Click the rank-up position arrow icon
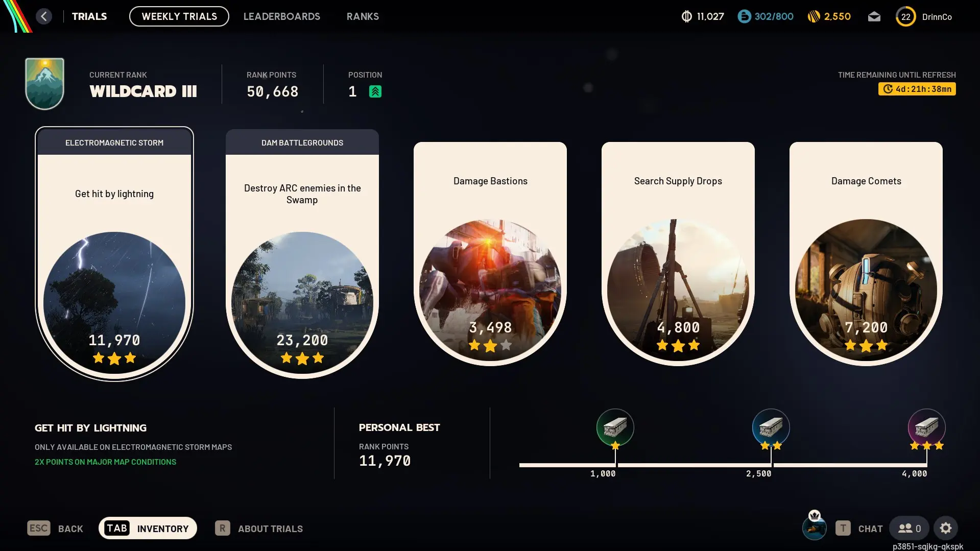This screenshot has width=980, height=551. tap(375, 91)
